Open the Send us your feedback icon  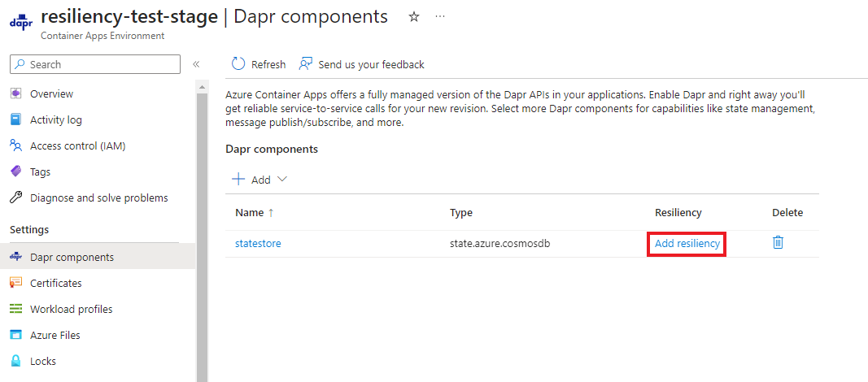click(x=306, y=64)
